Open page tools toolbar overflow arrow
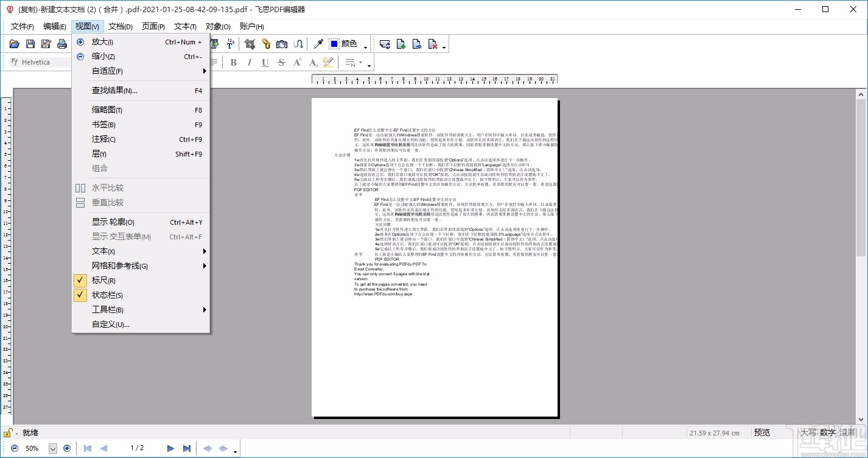The image size is (868, 458). (x=444, y=47)
